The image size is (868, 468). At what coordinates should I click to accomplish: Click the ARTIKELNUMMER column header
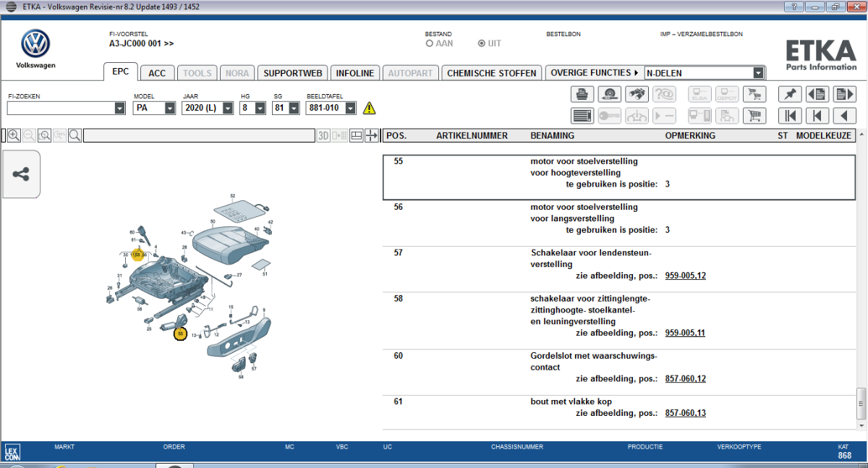(x=472, y=135)
